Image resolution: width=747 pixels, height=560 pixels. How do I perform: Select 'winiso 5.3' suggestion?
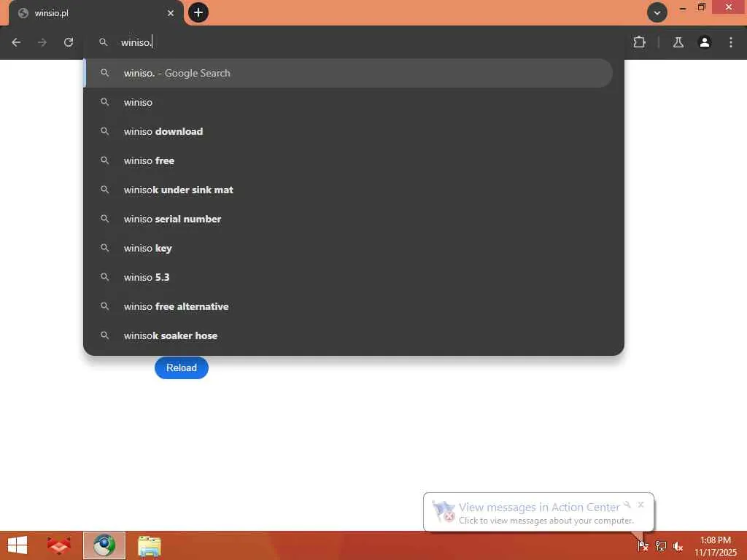349,277
